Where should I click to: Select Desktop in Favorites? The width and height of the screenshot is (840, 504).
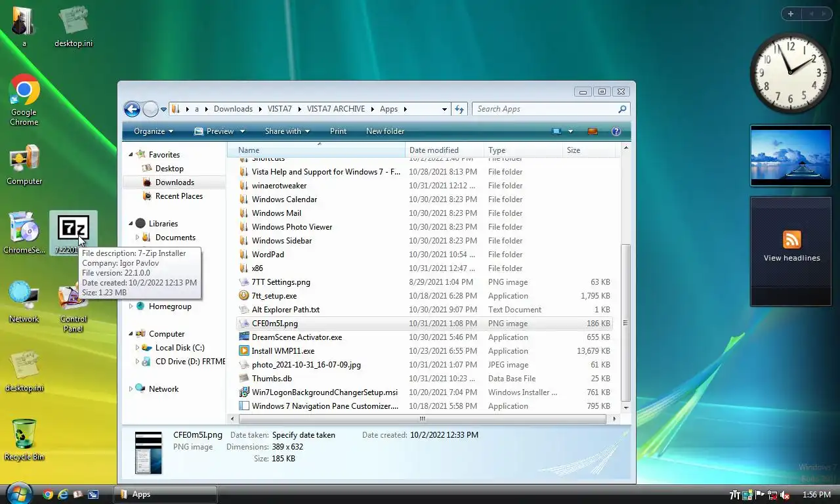(169, 169)
